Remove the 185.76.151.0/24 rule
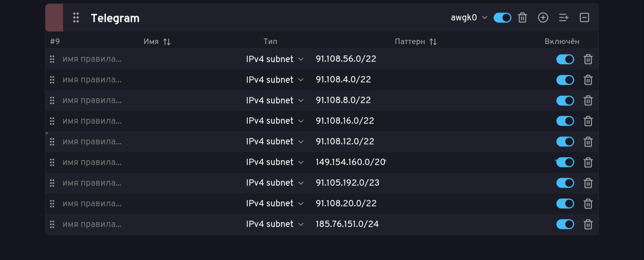Viewport: 644px width, 260px height. tap(588, 224)
